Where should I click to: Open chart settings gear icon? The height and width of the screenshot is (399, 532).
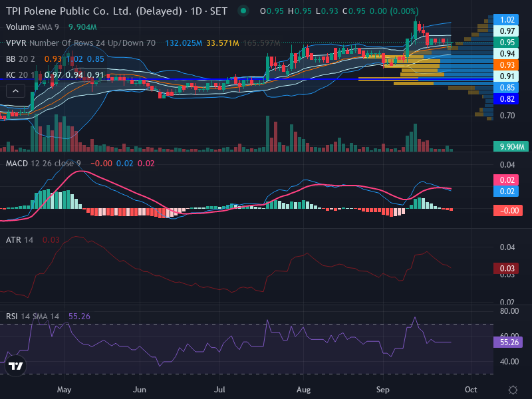(x=513, y=390)
